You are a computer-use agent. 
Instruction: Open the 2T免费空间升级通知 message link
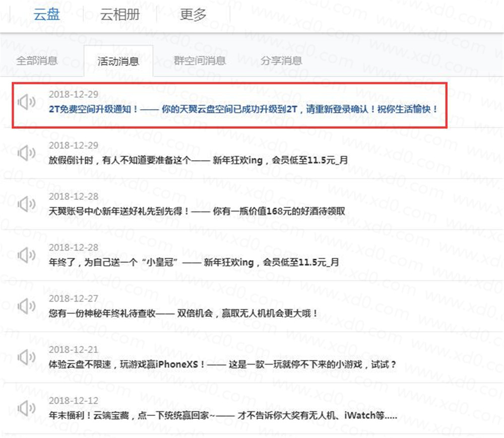tap(243, 109)
